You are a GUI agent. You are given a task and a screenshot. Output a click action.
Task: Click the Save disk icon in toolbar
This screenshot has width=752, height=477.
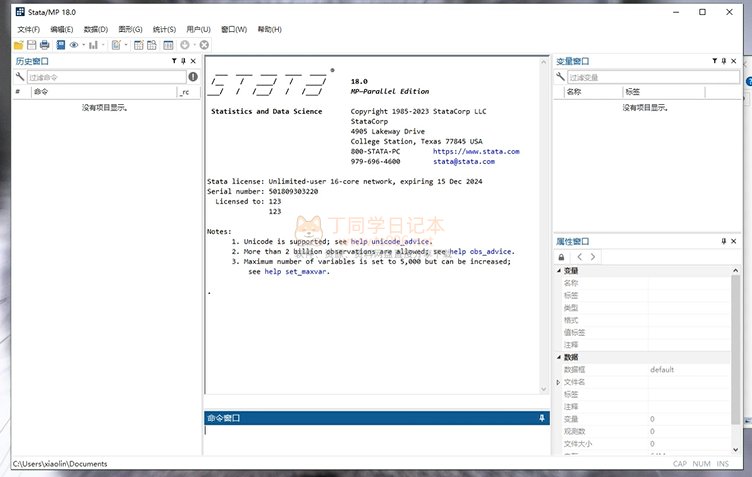click(x=32, y=45)
